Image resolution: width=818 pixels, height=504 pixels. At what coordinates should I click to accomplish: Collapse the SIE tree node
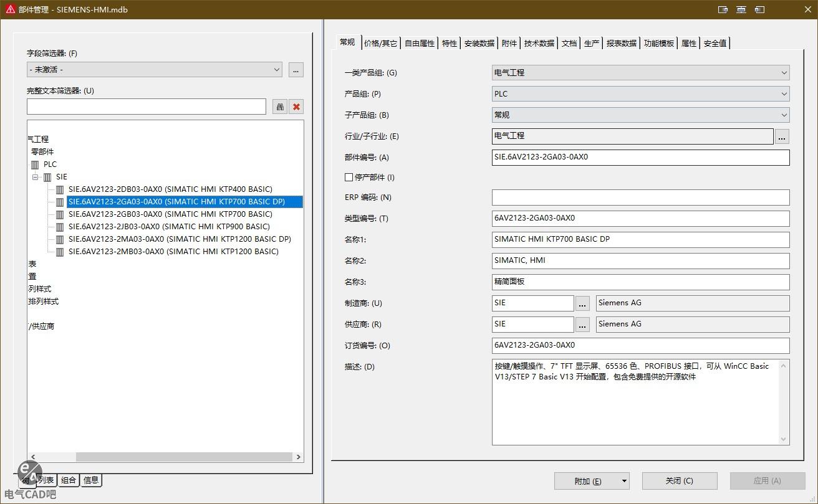pos(36,177)
